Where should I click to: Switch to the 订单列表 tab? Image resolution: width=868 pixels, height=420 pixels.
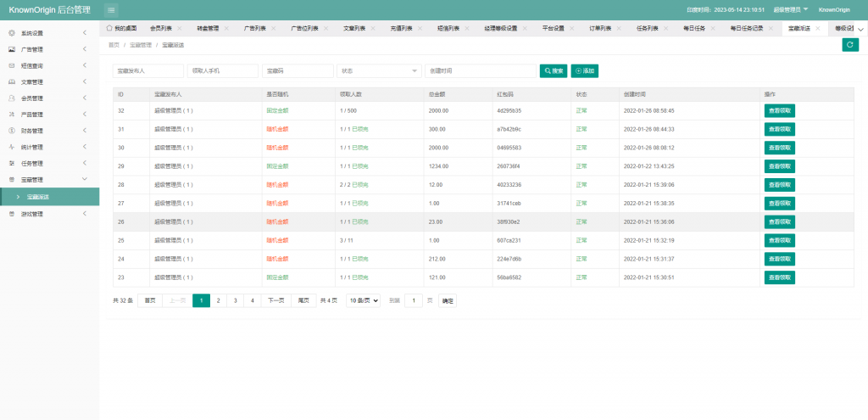coord(601,28)
